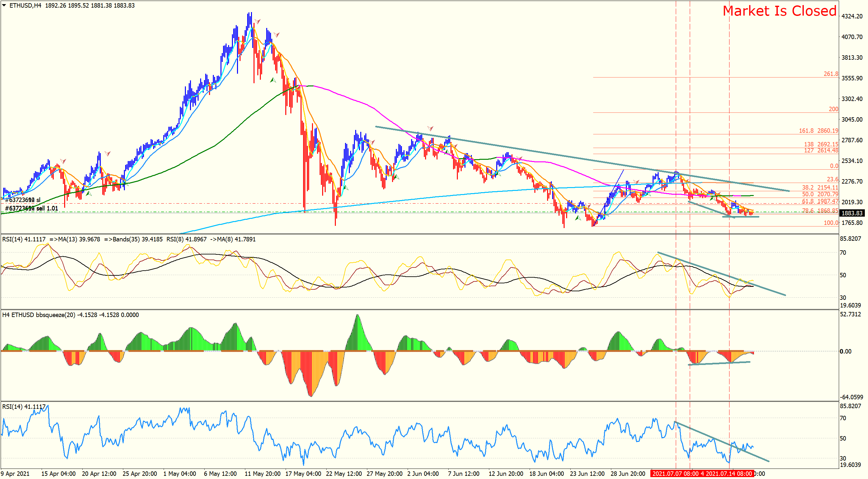
Task: Select the sell arrow above the 15 Apr peak
Action: coord(63,161)
